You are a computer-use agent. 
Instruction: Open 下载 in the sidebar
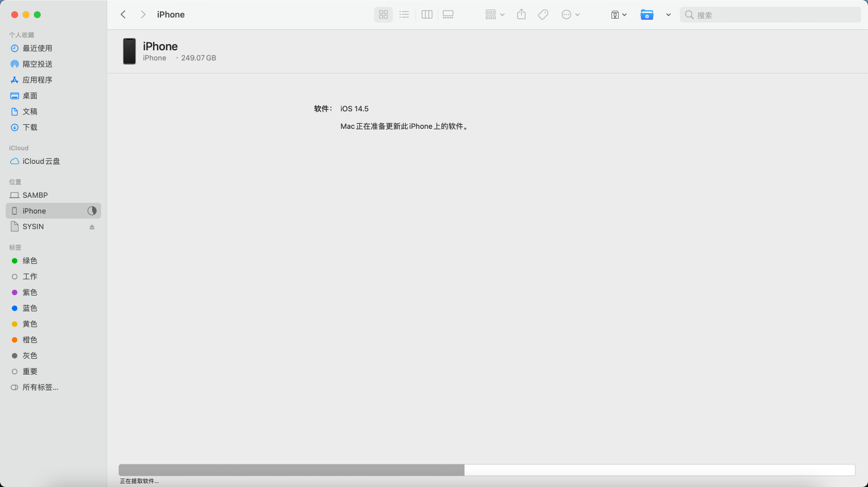53,127
